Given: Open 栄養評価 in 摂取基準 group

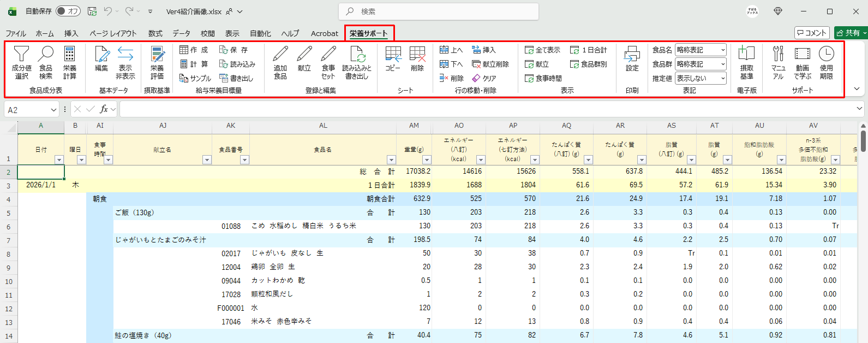Looking at the screenshot, I should pyautogui.click(x=157, y=62).
